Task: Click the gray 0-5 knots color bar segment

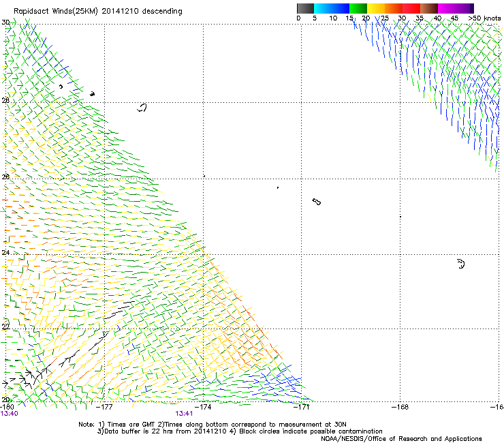Action: coord(305,8)
